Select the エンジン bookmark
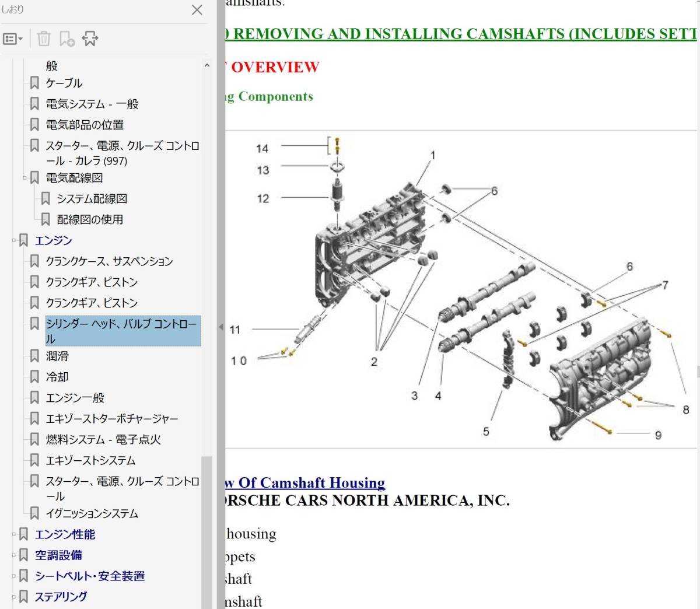The width and height of the screenshot is (700, 609). [54, 240]
